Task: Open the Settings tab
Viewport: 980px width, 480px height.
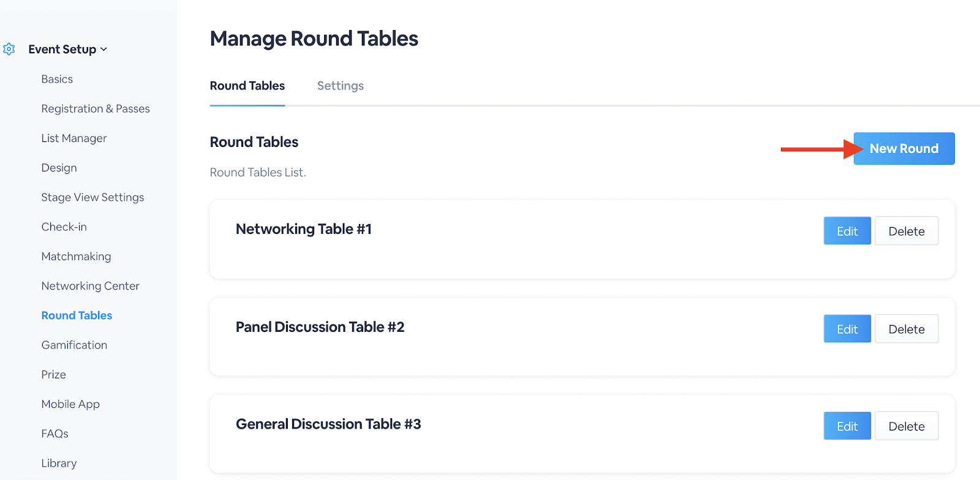Action: click(x=340, y=86)
